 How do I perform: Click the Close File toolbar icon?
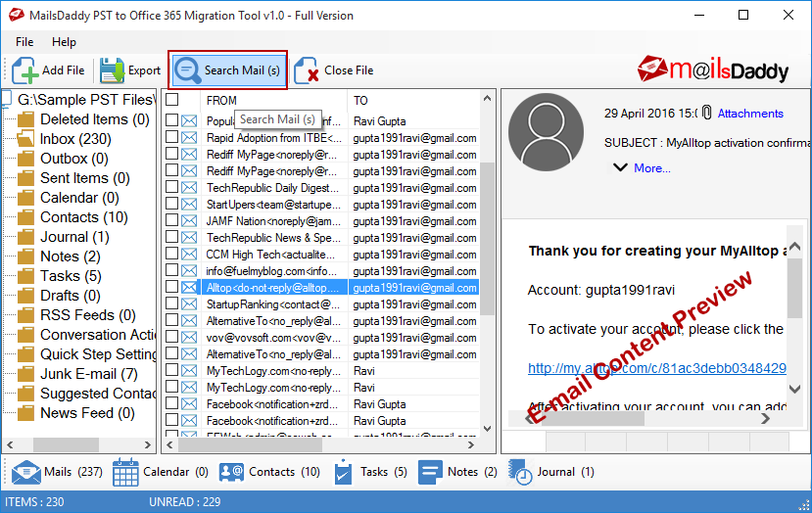[x=306, y=70]
